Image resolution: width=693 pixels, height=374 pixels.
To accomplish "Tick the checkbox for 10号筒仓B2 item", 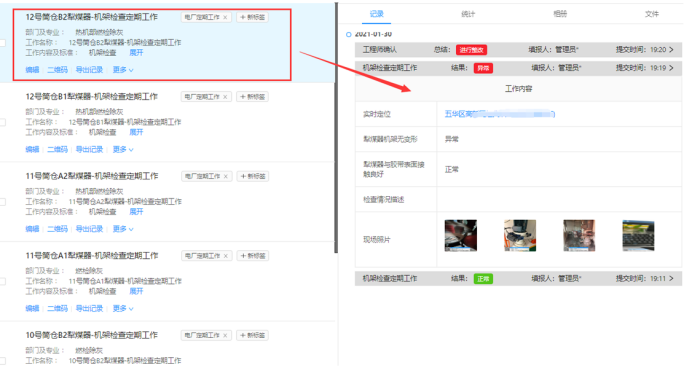I will 2,361.
